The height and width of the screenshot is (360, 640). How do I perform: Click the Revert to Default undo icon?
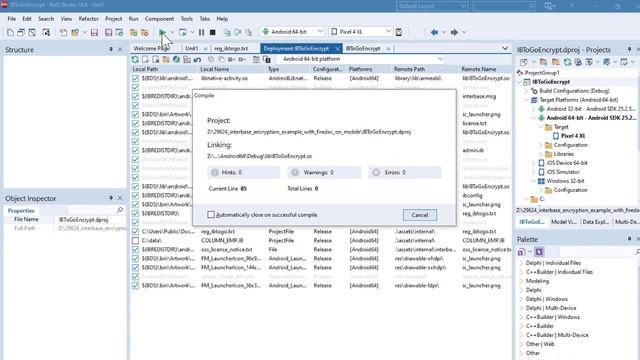point(197,60)
